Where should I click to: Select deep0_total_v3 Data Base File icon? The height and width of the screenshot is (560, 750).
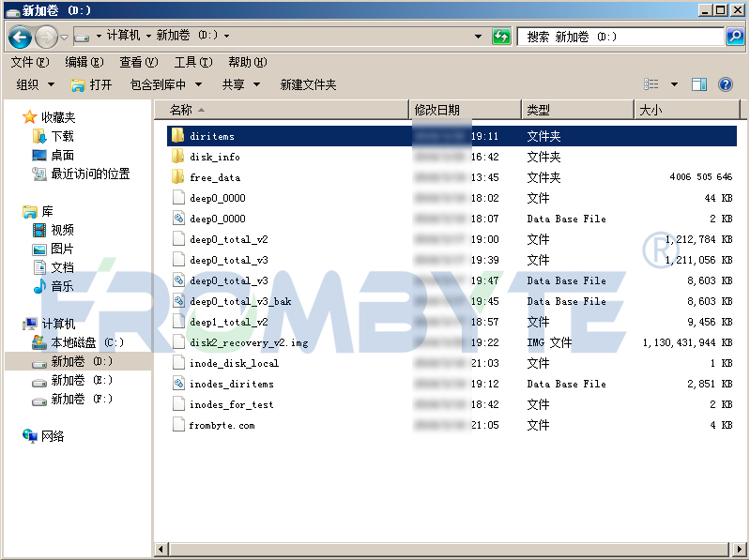[x=178, y=280]
